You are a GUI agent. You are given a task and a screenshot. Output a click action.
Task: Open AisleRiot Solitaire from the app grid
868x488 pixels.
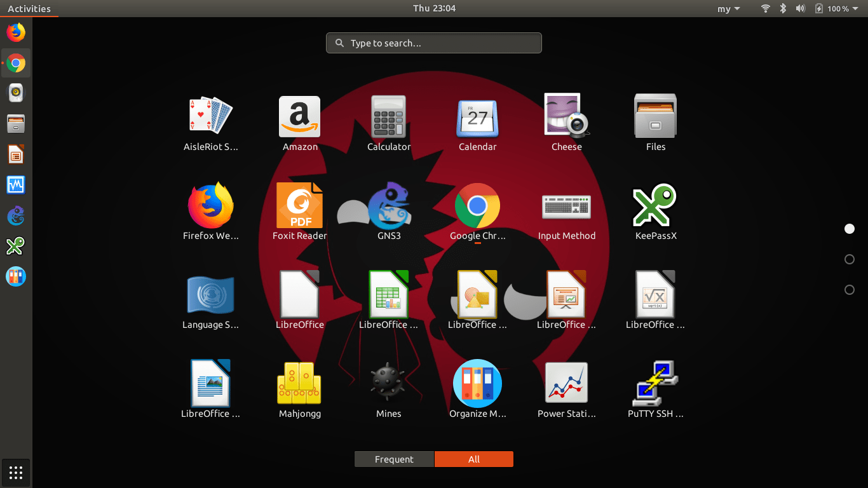click(x=211, y=117)
